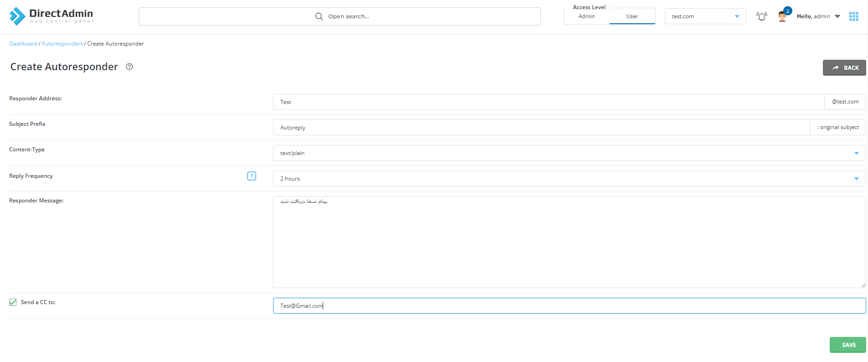Expand the Hello, admin user menu
Screen dimensions: 868x362
[818, 16]
